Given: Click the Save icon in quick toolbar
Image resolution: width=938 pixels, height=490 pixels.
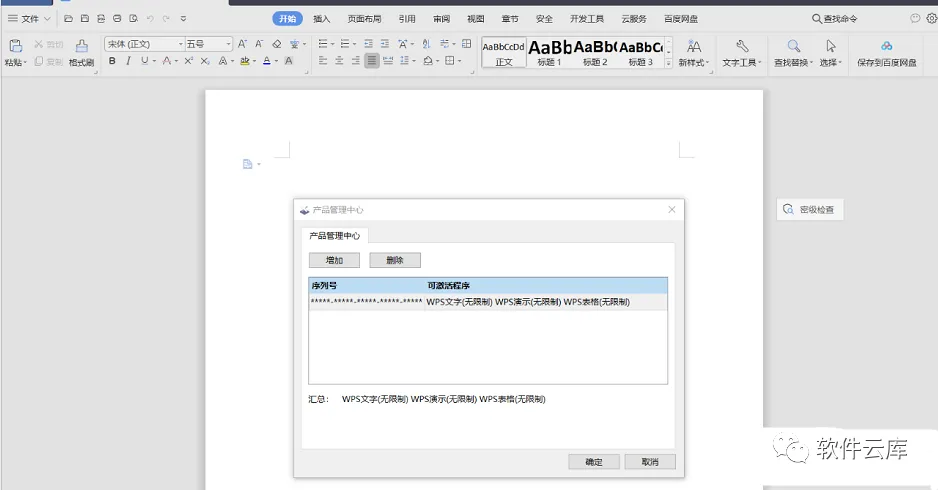Looking at the screenshot, I should 84,19.
